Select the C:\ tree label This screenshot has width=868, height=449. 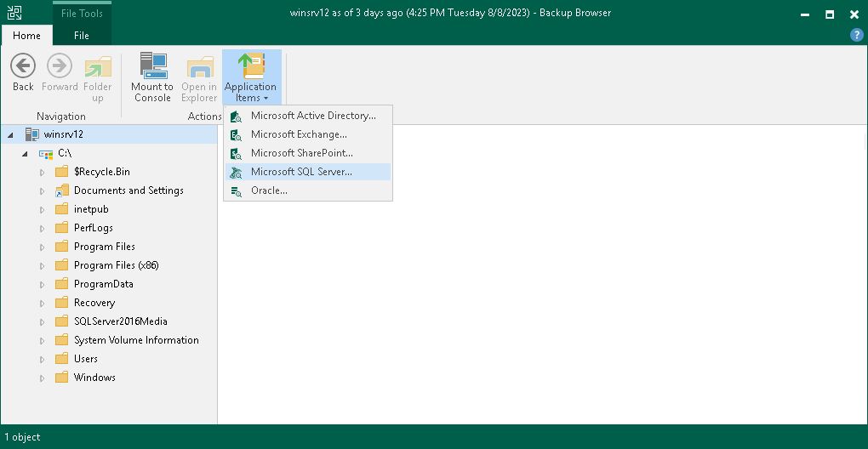point(66,153)
